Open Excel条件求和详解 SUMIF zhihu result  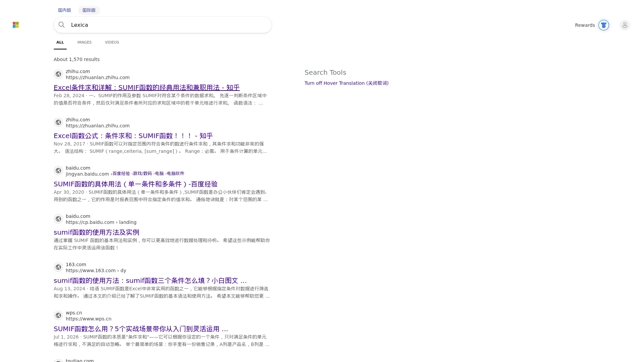147,87
